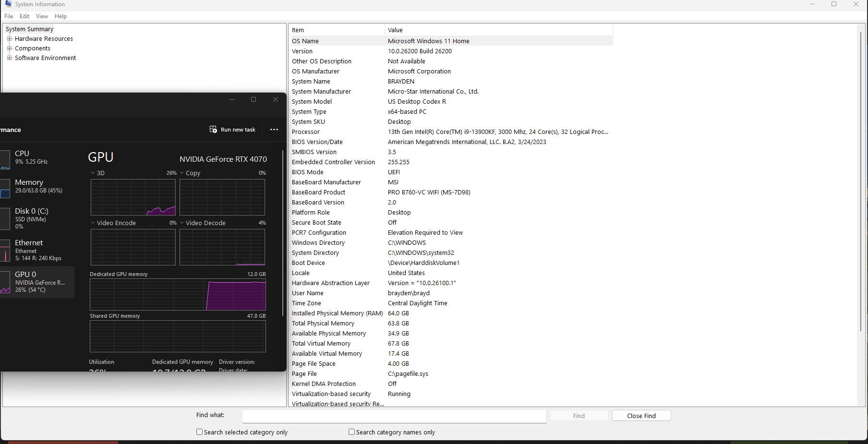This screenshot has width=868, height=444.
Task: Select the CPU mini graph thumbnail in Task Manager
Action: click(x=5, y=160)
